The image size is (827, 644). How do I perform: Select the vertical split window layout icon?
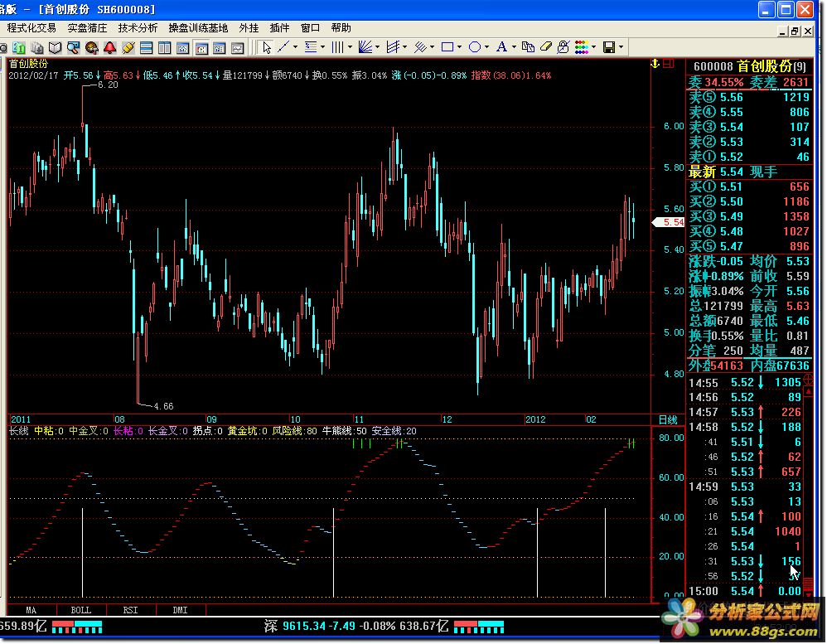[x=165, y=48]
